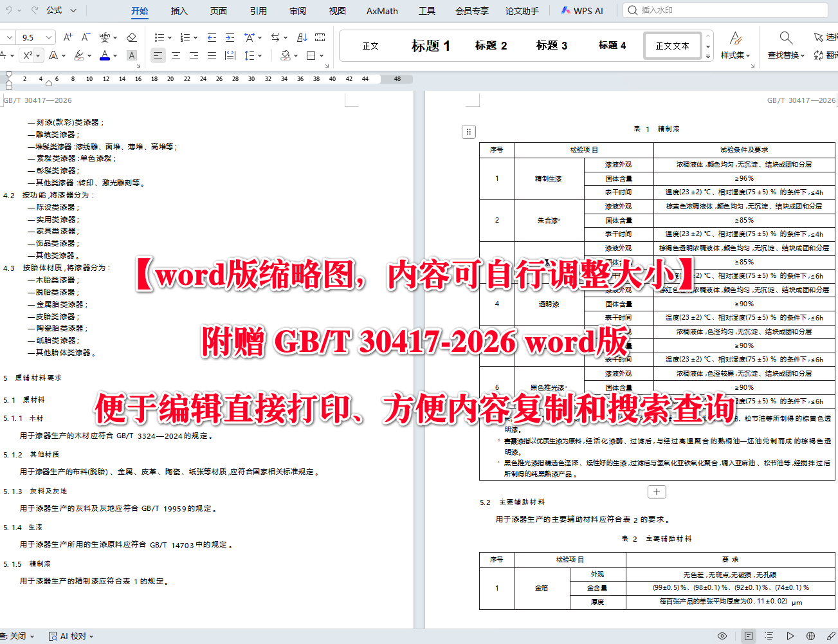Click the increase indent icon

tap(229, 37)
